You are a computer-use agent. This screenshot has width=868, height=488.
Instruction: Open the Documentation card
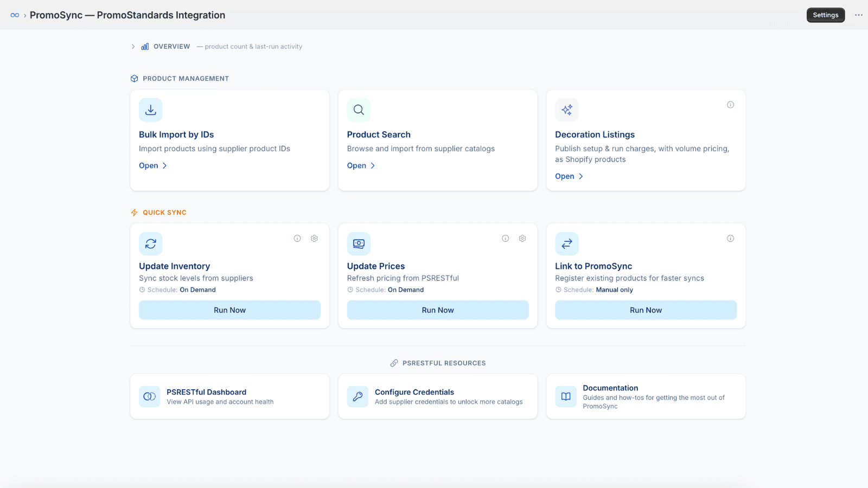tap(646, 396)
